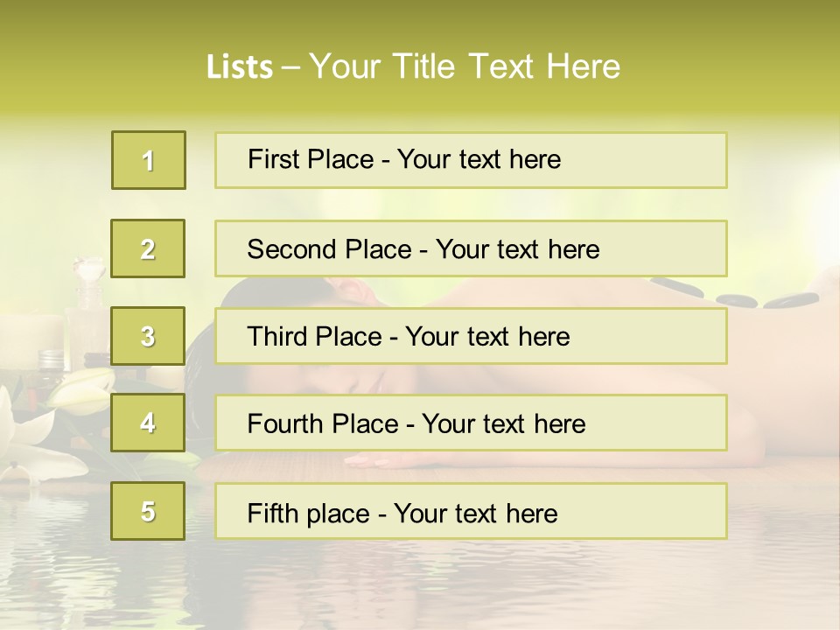Click the Fifth place text bar
840x630 pixels.
pos(471,512)
